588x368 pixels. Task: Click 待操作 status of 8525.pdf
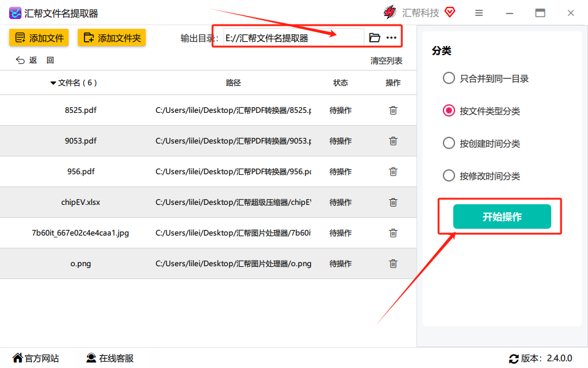[x=341, y=110]
